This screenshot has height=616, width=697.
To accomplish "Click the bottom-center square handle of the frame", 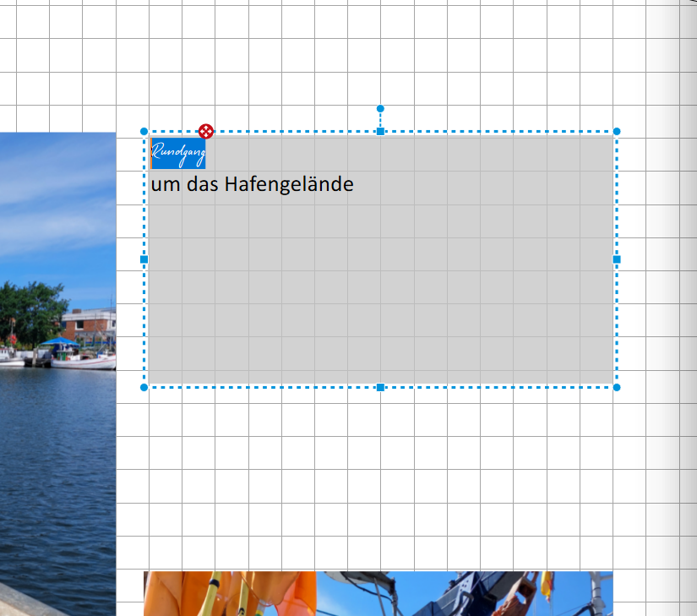I will pos(380,388).
